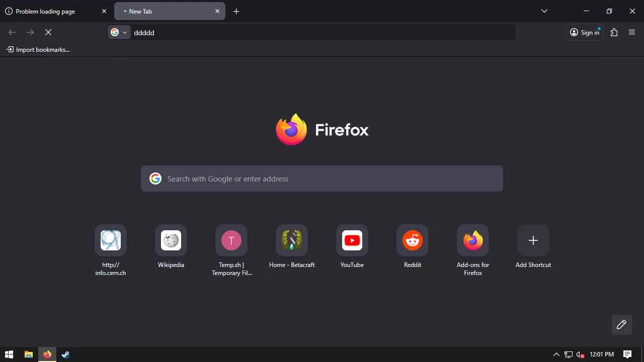This screenshot has width=644, height=362.
Task: Go forward with the right arrow
Action: coord(30,32)
